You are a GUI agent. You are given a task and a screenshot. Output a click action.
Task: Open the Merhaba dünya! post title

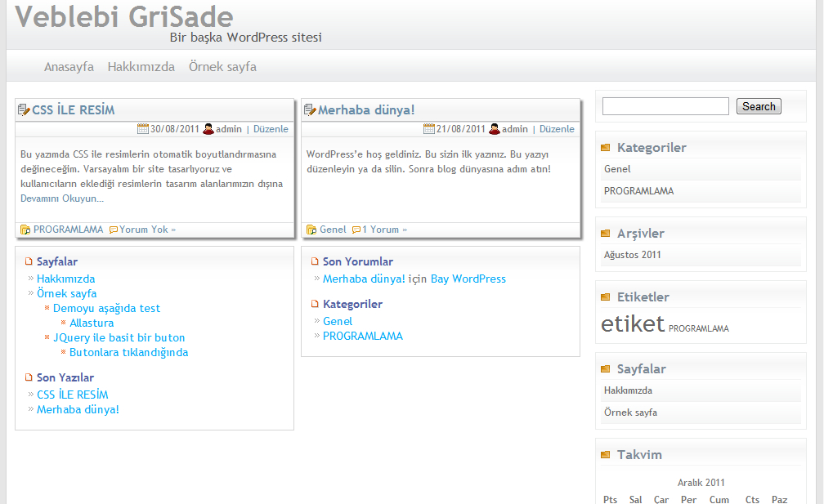[366, 109]
